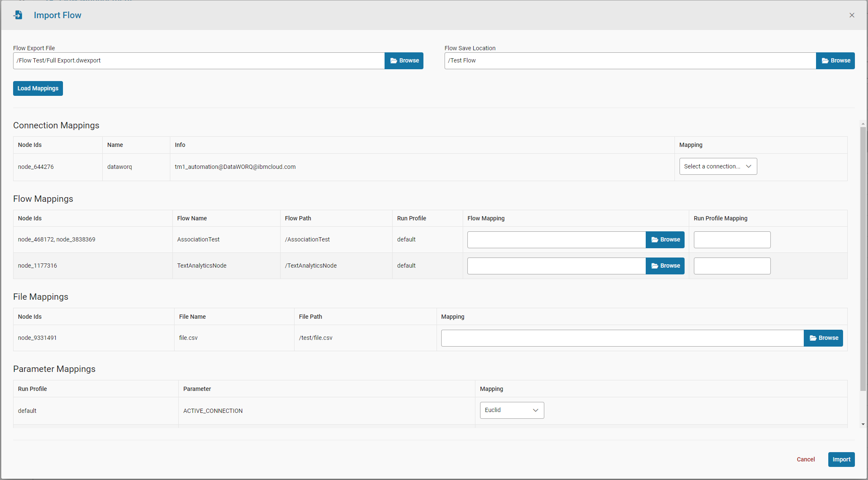868x480 pixels.
Task: Browse for the Flow Save Location
Action: point(835,61)
